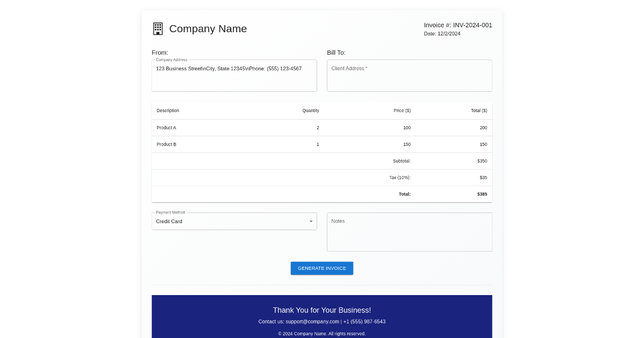
Task: Click the bold Total value $385
Action: coord(482,194)
